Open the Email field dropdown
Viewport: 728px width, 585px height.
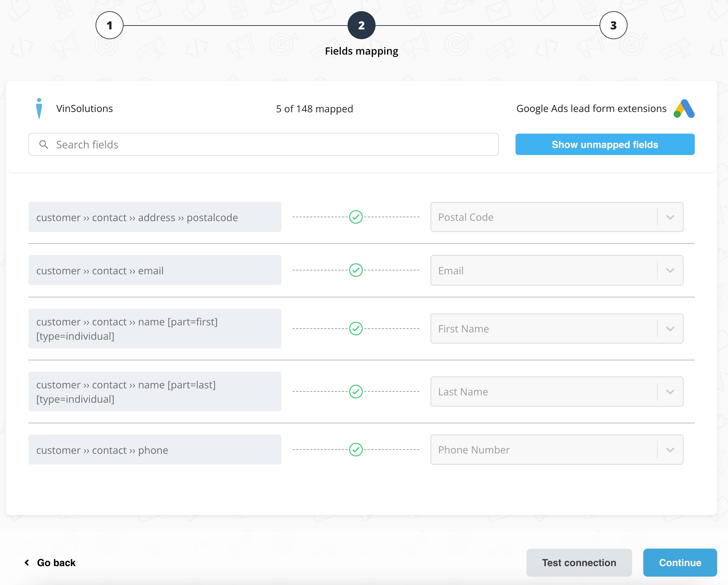point(556,270)
